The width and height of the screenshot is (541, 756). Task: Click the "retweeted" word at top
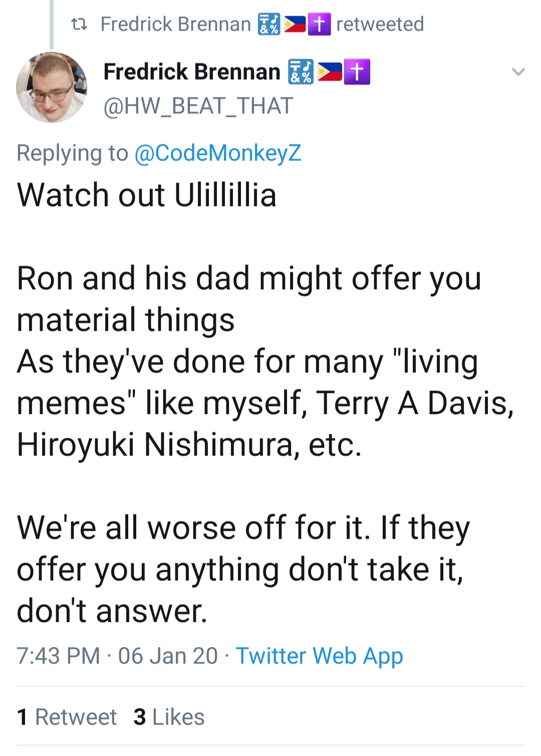pyautogui.click(x=380, y=24)
